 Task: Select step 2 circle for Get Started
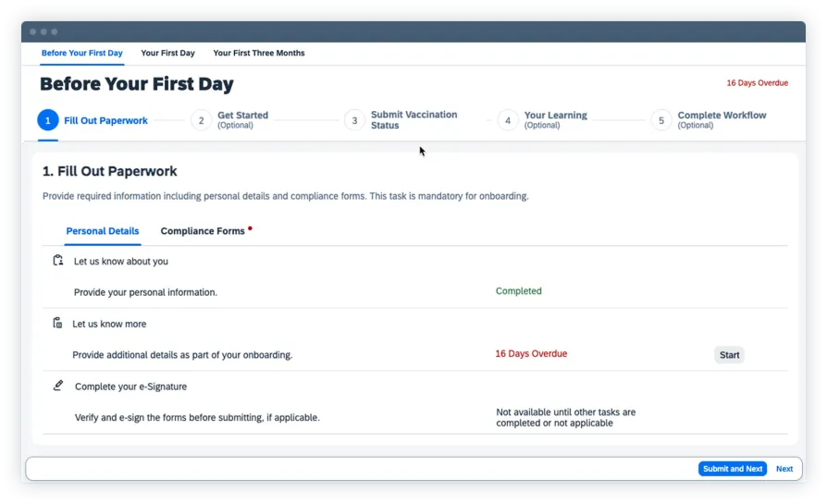pos(201,120)
